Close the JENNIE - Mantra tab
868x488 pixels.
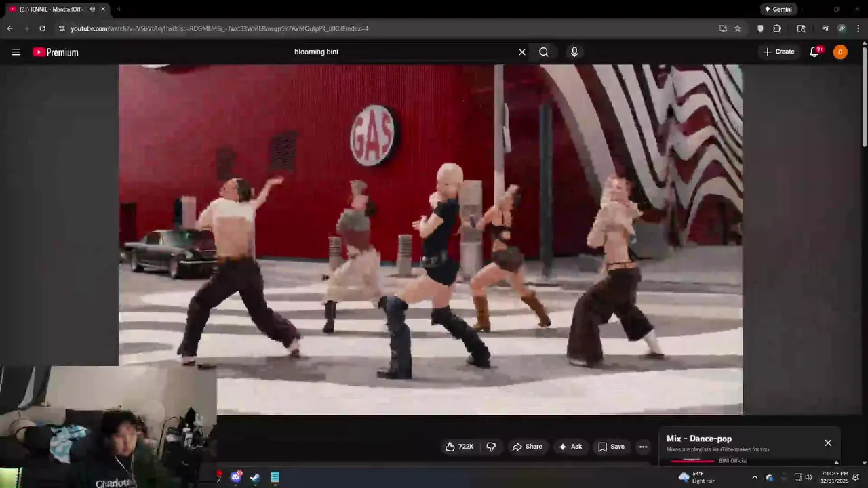click(x=103, y=9)
